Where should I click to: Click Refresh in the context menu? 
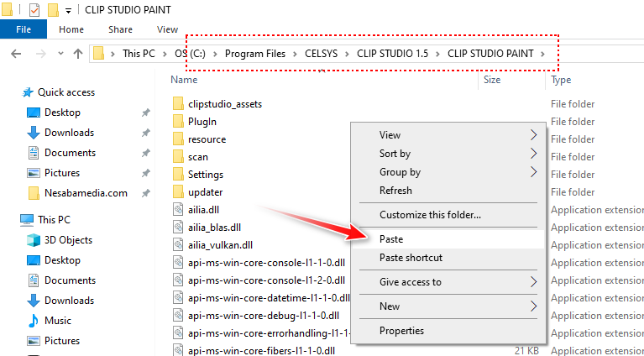[x=395, y=191]
